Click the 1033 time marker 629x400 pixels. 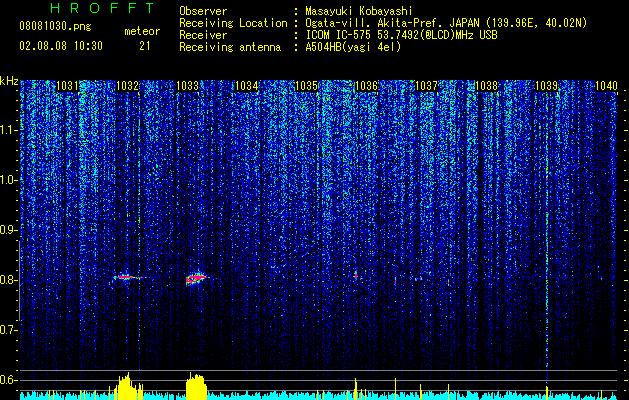tap(187, 86)
